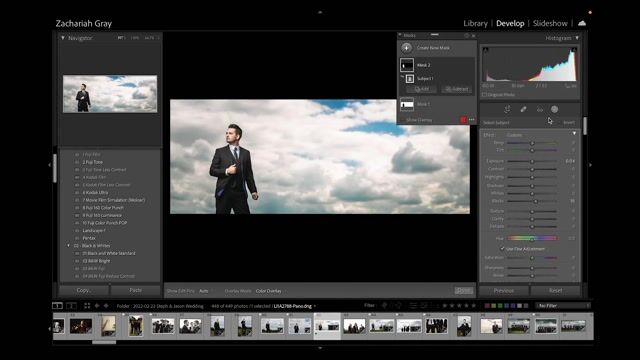Apply the Pentax preset
Screen dimensions: 640x360
click(89, 238)
